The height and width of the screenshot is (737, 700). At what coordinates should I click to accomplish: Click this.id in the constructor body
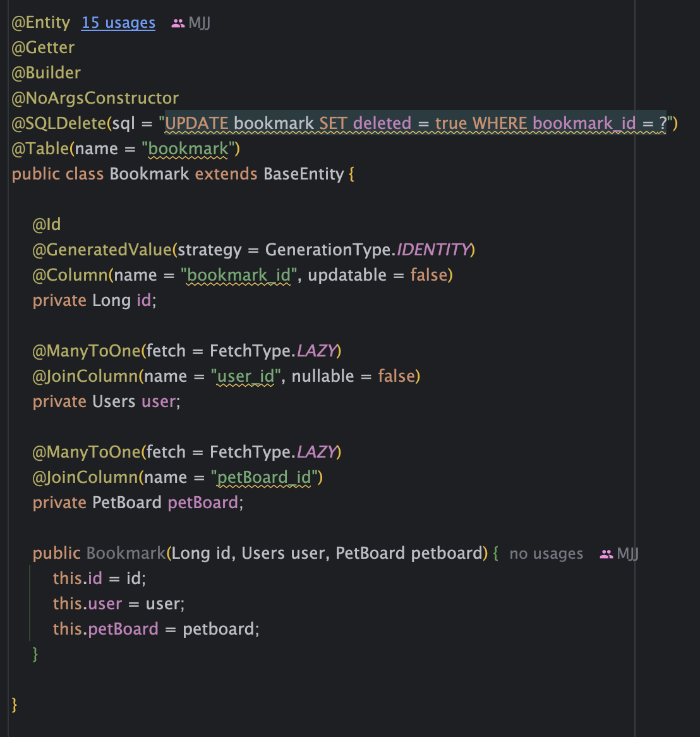(78, 578)
